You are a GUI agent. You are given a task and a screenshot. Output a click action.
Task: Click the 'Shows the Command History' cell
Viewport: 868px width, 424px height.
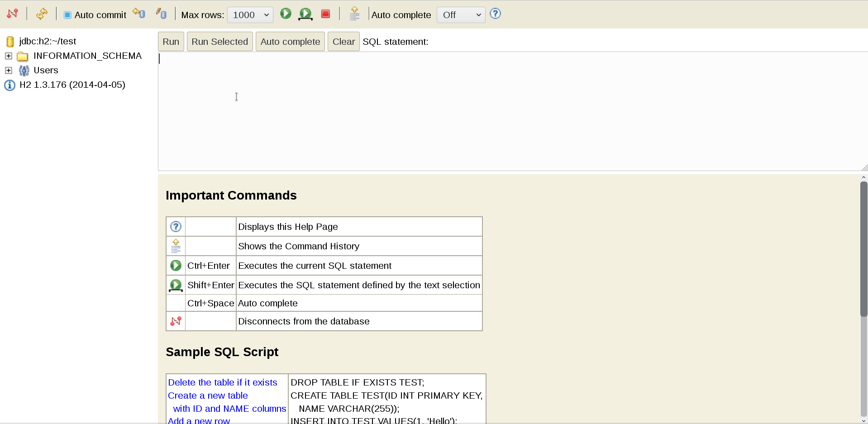(359, 246)
